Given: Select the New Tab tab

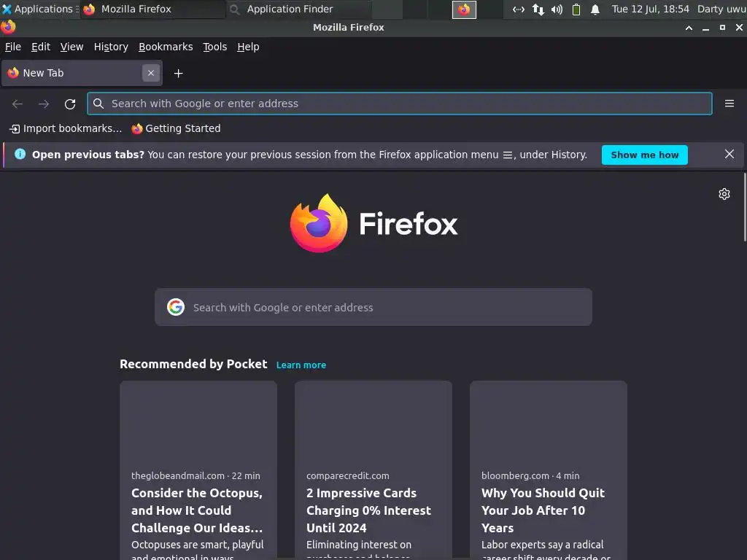Looking at the screenshot, I should (82, 73).
